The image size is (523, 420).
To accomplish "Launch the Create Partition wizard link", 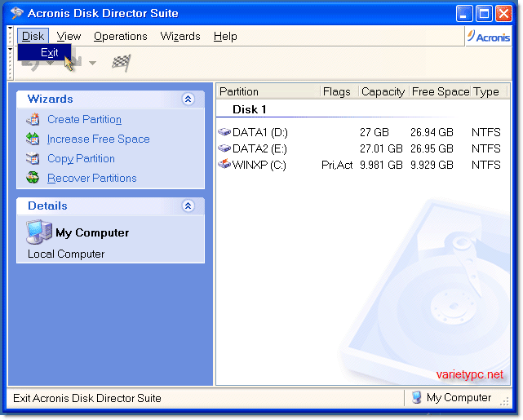I will coord(84,119).
